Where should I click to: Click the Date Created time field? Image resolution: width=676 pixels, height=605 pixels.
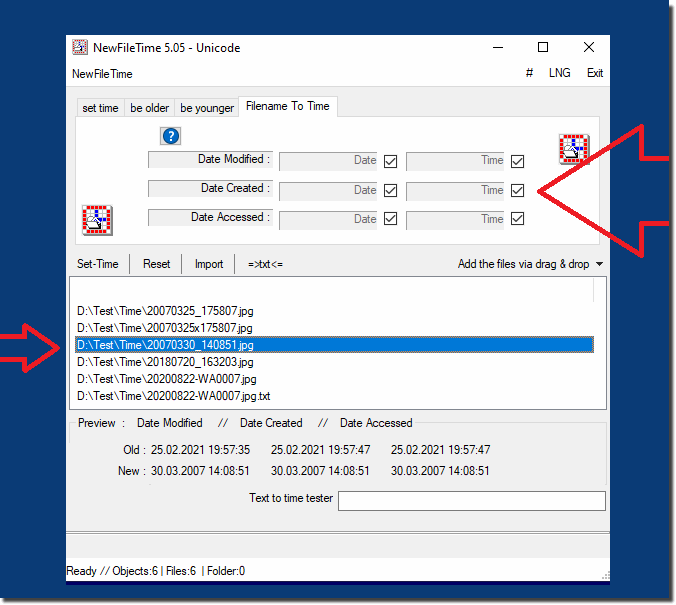455,191
